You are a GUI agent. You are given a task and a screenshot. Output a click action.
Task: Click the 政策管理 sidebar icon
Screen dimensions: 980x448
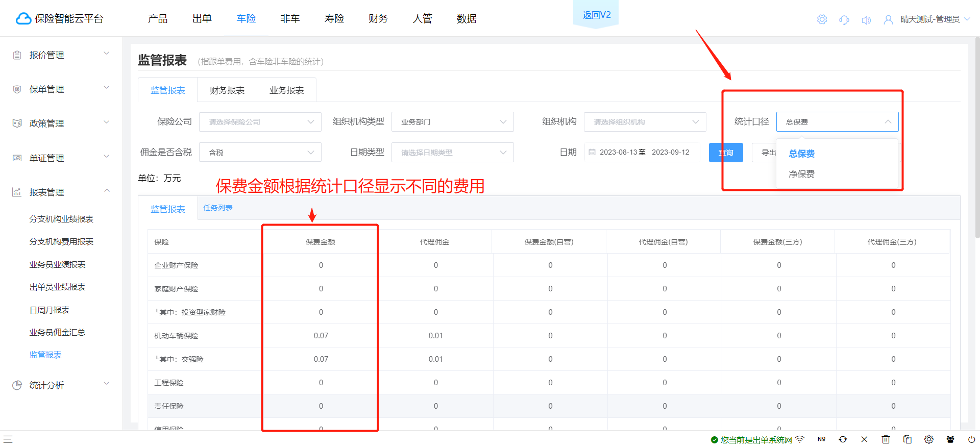17,123
